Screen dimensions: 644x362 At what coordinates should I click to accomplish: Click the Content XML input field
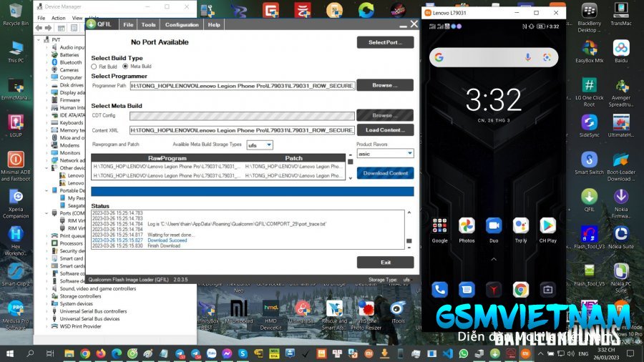click(x=243, y=130)
